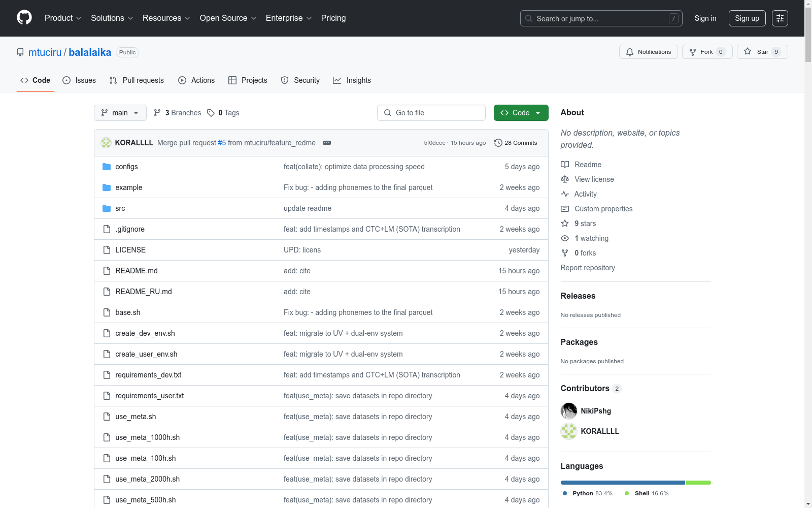812x508 pixels.
Task: Click the Python 83.4% language link
Action: click(x=588, y=493)
